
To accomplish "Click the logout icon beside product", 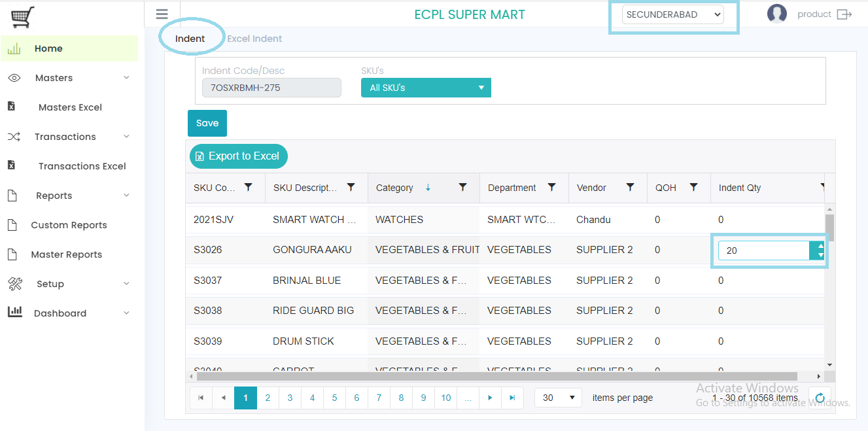I will (844, 14).
